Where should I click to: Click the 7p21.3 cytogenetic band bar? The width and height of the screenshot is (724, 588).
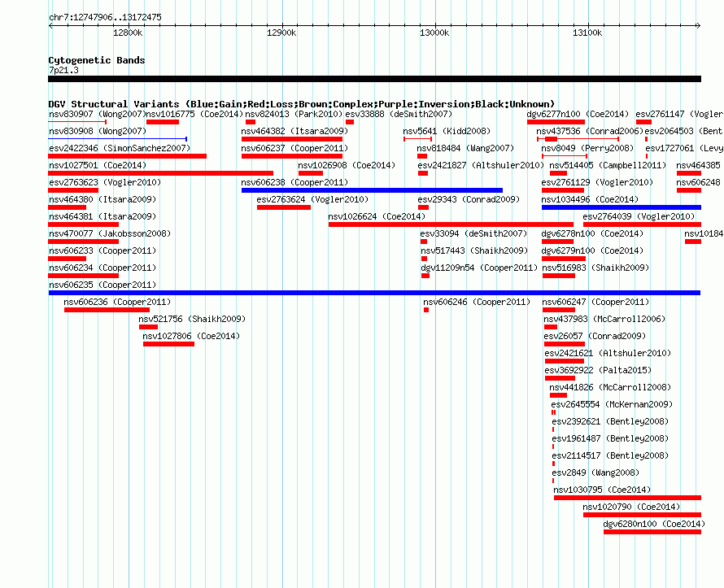click(374, 79)
